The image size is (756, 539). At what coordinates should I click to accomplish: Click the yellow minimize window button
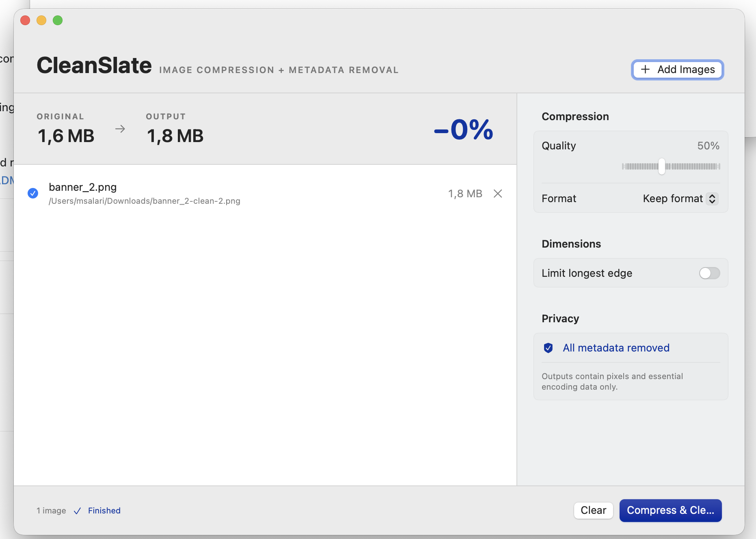point(41,20)
